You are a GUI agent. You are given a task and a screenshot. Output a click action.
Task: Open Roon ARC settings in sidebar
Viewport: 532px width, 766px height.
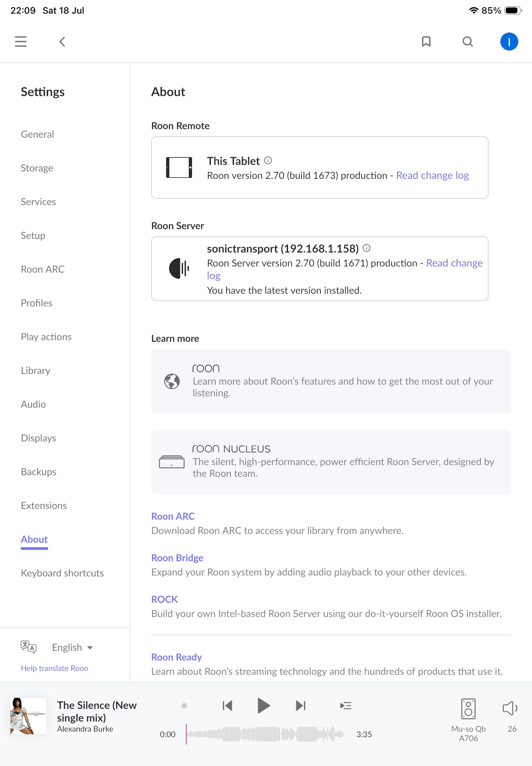click(x=43, y=269)
